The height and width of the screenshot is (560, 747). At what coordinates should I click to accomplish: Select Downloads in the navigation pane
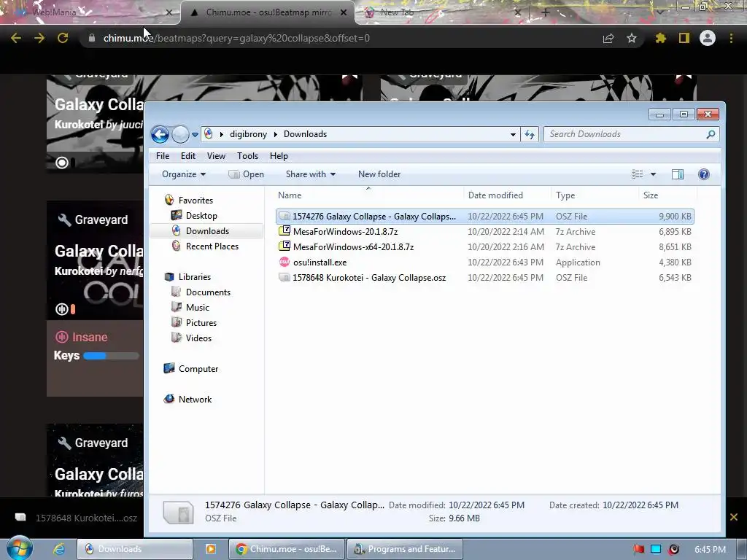coord(207,231)
